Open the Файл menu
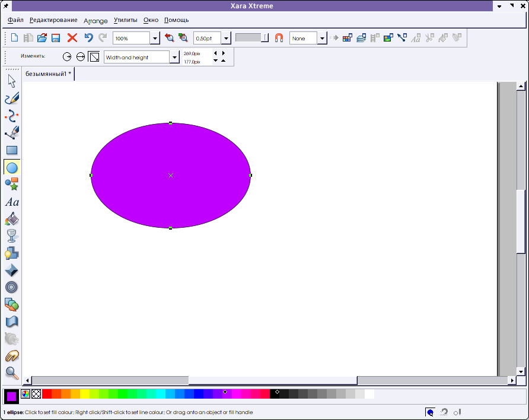This screenshot has width=529, height=420. tap(15, 20)
